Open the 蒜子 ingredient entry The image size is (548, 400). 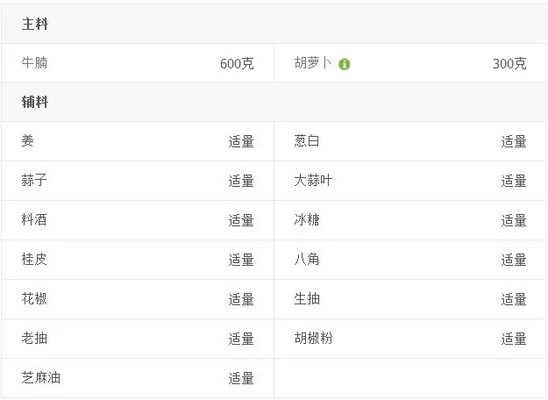[x=34, y=180]
